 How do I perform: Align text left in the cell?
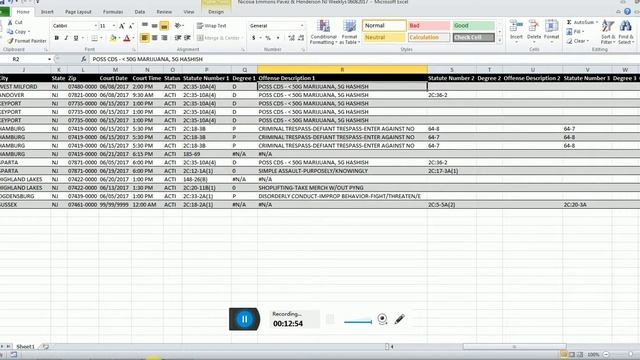[x=144, y=38]
